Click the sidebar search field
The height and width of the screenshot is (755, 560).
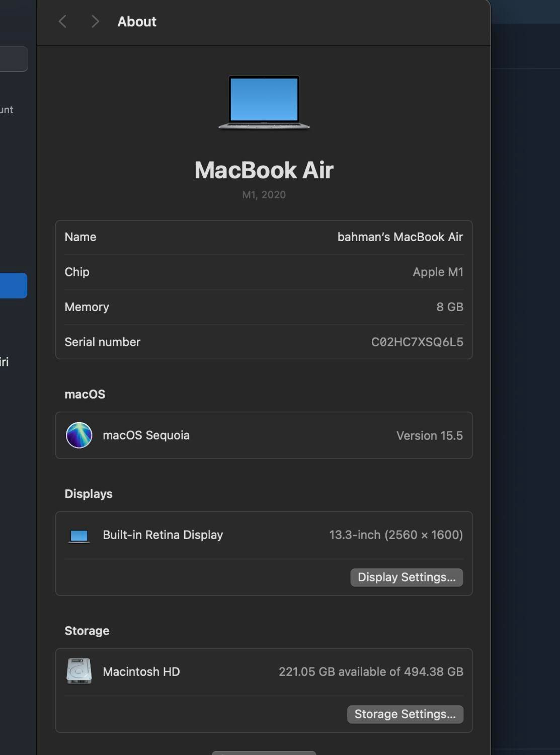click(x=14, y=59)
